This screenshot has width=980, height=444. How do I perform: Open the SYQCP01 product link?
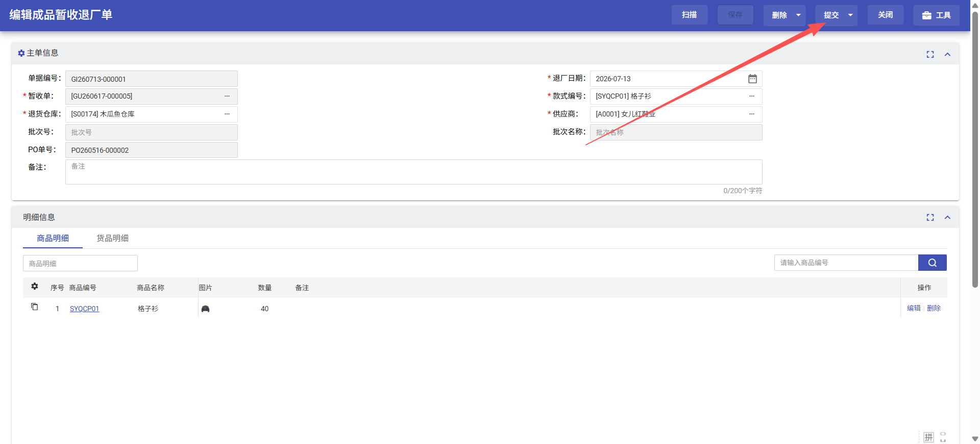[84, 309]
